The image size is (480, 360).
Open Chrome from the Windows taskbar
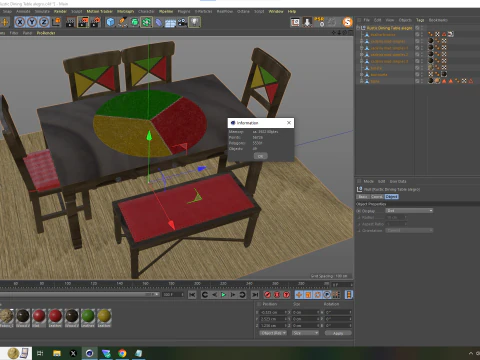(122, 353)
